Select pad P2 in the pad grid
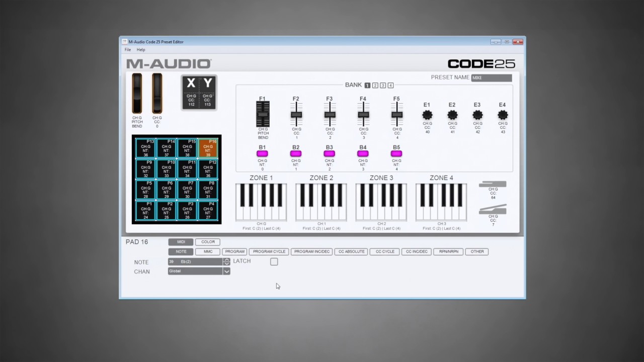The height and width of the screenshot is (362, 644). (167, 210)
